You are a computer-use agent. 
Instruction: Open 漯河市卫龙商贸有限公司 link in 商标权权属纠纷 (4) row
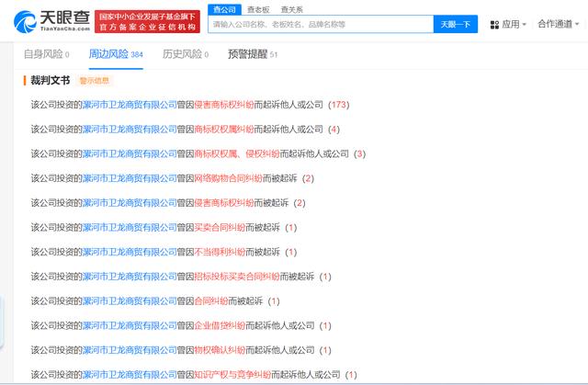(x=130, y=130)
